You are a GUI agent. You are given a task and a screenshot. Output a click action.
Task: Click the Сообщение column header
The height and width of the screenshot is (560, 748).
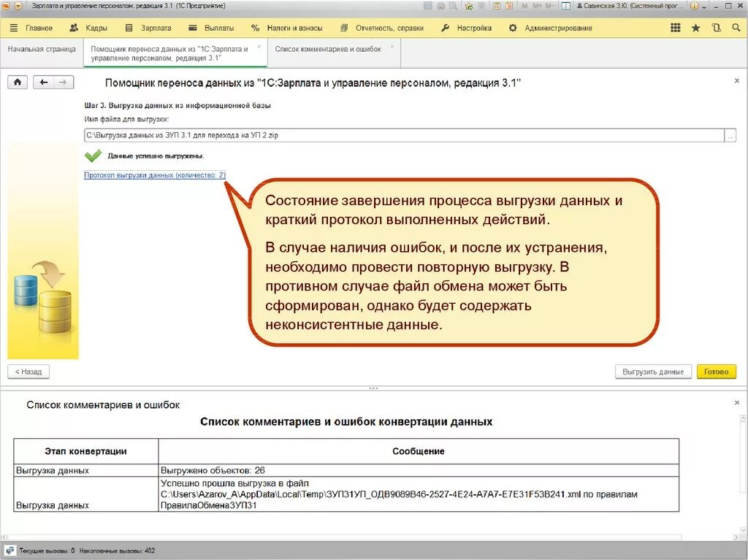(x=419, y=451)
